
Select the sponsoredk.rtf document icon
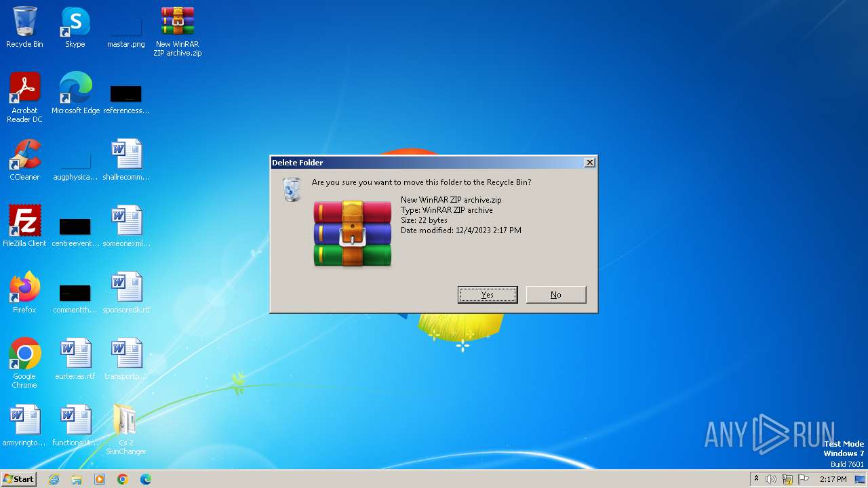(x=126, y=293)
